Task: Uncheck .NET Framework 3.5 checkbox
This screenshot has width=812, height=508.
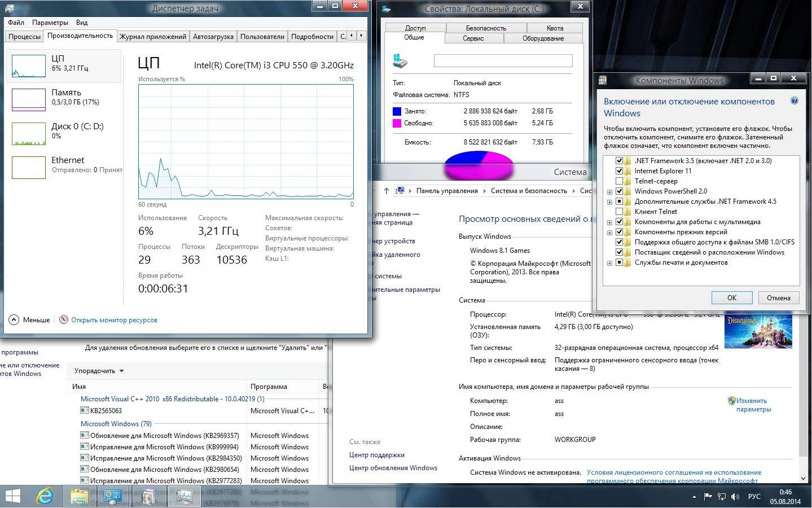Action: pos(619,161)
